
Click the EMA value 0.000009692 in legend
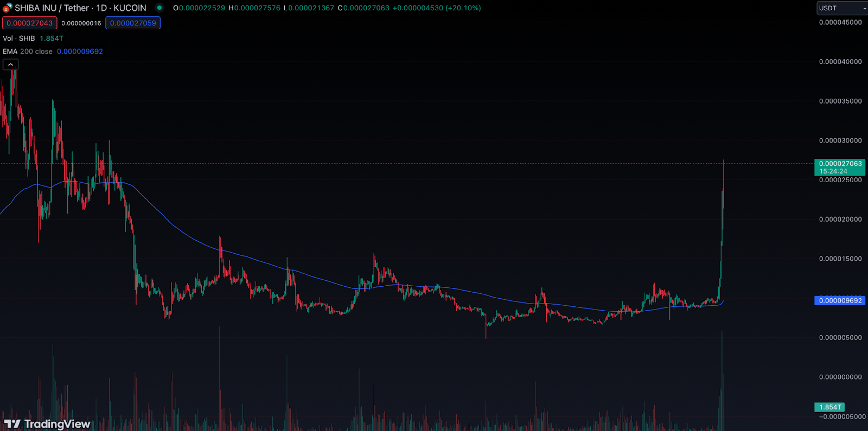(x=80, y=52)
